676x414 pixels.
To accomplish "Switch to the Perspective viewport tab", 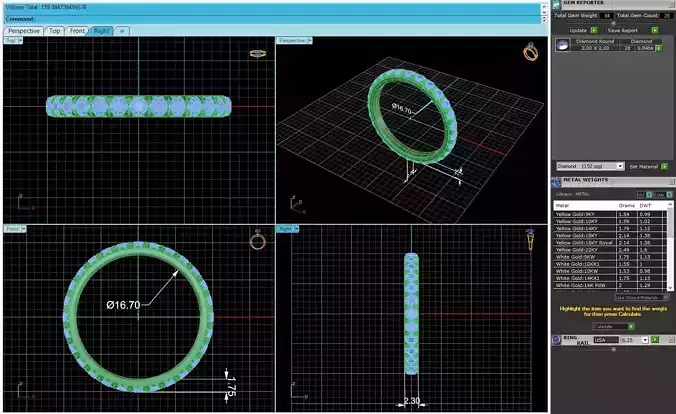I will pos(24,31).
